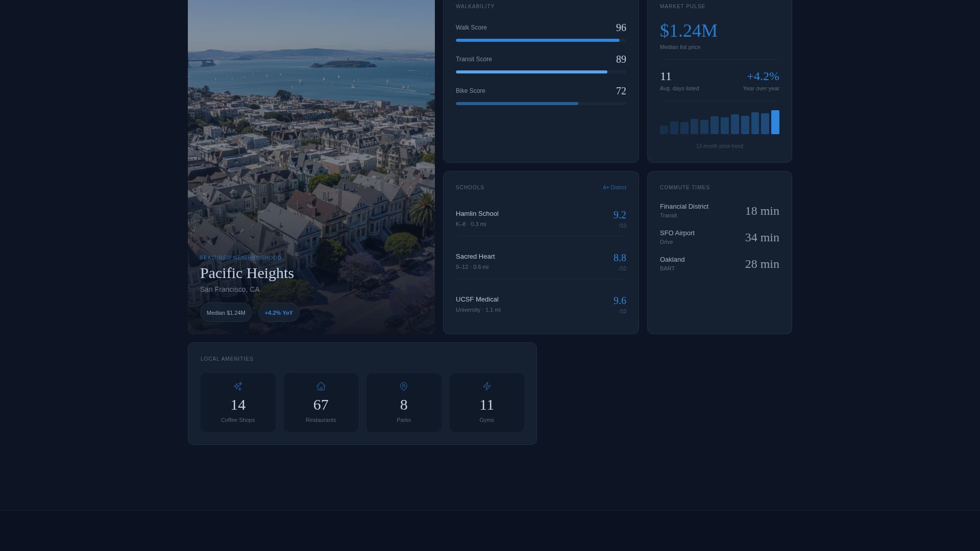Open the Local Amenities section
This screenshot has height=551, width=980.
point(227,359)
